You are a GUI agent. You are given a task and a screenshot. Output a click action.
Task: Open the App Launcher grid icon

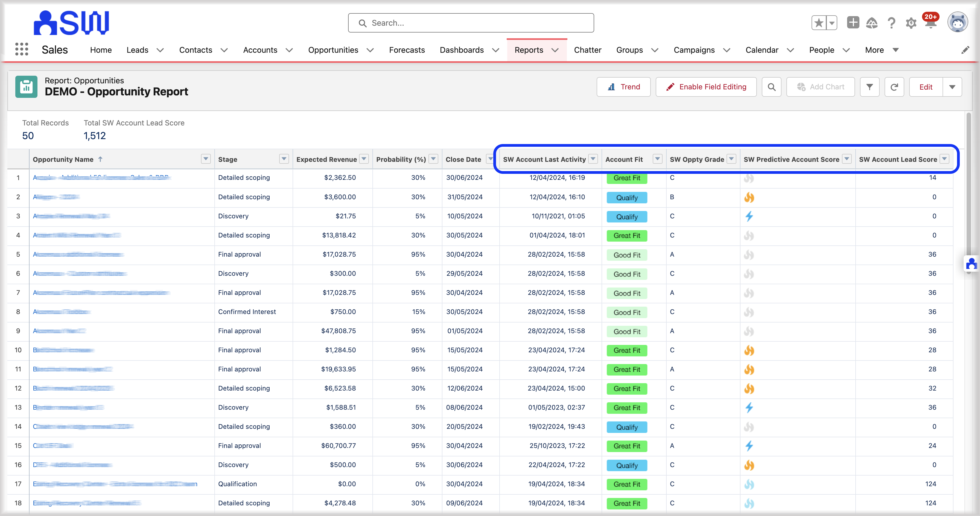point(22,49)
